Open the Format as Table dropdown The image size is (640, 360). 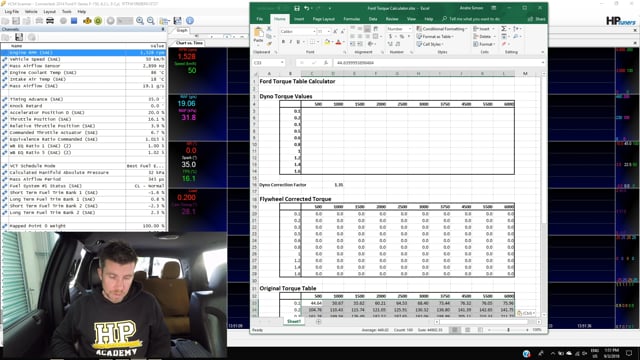click(x=435, y=36)
